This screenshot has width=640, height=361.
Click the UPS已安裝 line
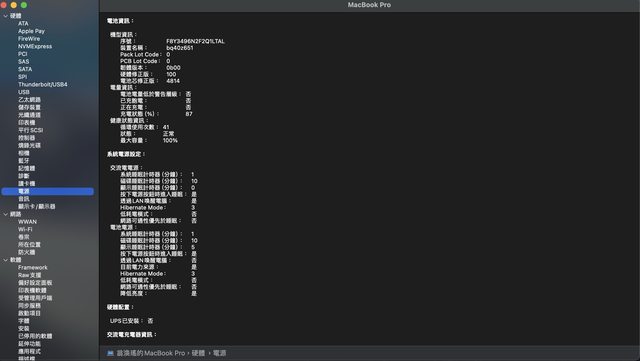pos(131,321)
